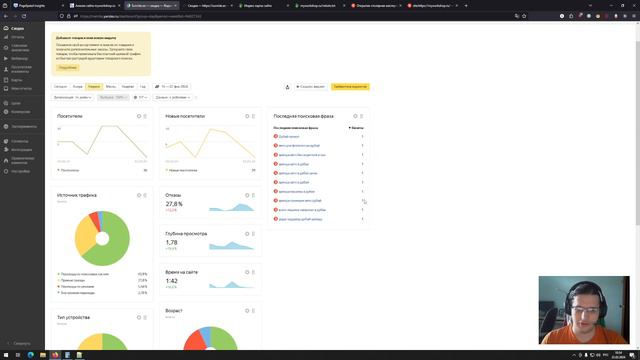Open the Настройки settings section

[x=20, y=171]
